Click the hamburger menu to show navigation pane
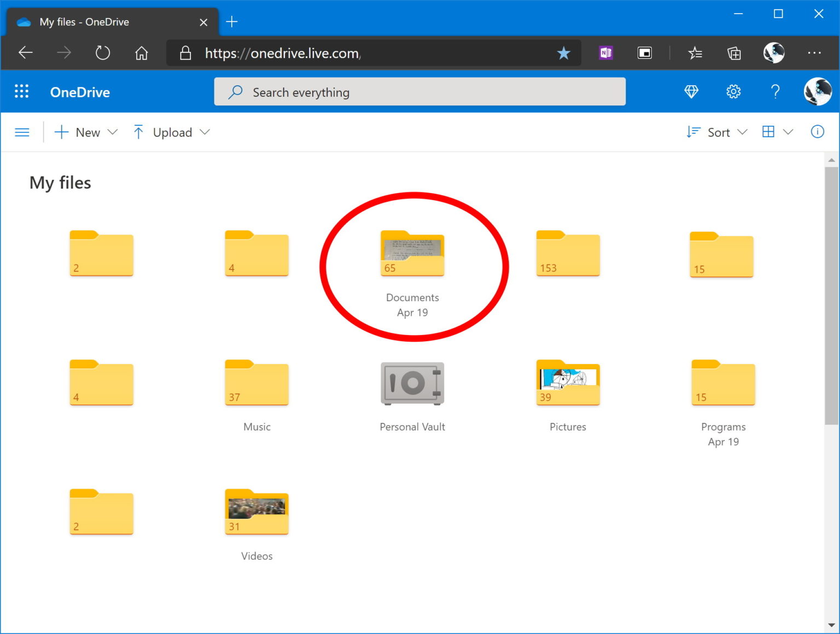 (22, 132)
